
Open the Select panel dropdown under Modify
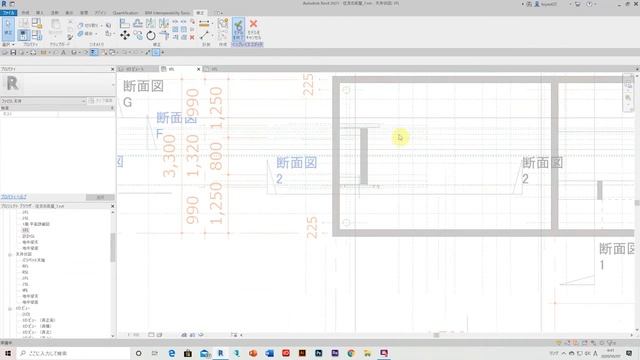pyautogui.click(x=8, y=44)
